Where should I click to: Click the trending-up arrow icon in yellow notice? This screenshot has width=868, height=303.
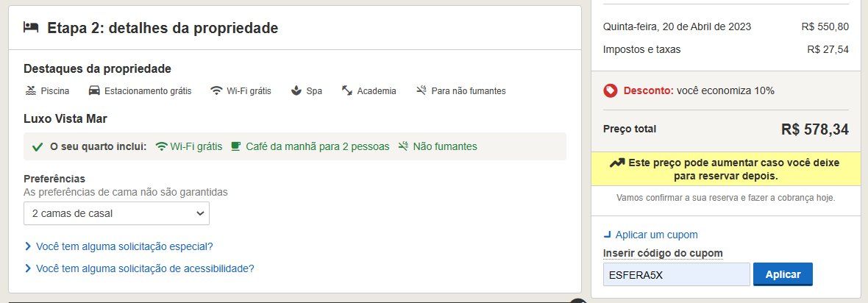click(617, 163)
